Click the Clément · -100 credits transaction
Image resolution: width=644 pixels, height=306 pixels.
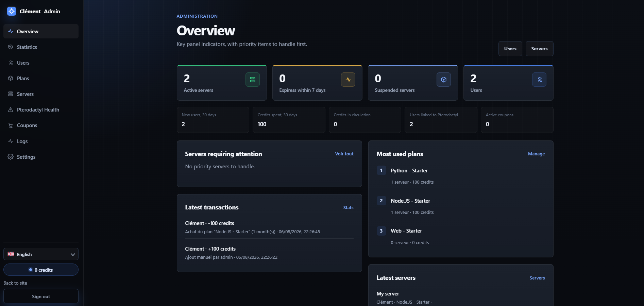(269, 227)
